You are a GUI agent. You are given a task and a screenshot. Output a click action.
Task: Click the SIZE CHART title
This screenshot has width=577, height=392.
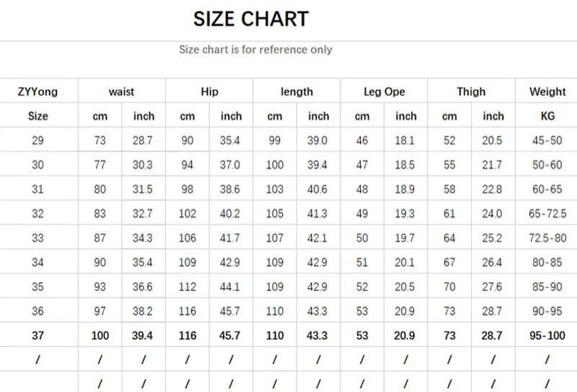[251, 19]
